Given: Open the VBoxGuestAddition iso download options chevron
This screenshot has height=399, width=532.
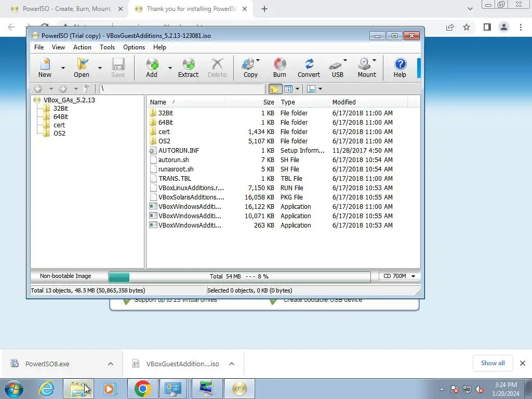Looking at the screenshot, I should point(232,364).
